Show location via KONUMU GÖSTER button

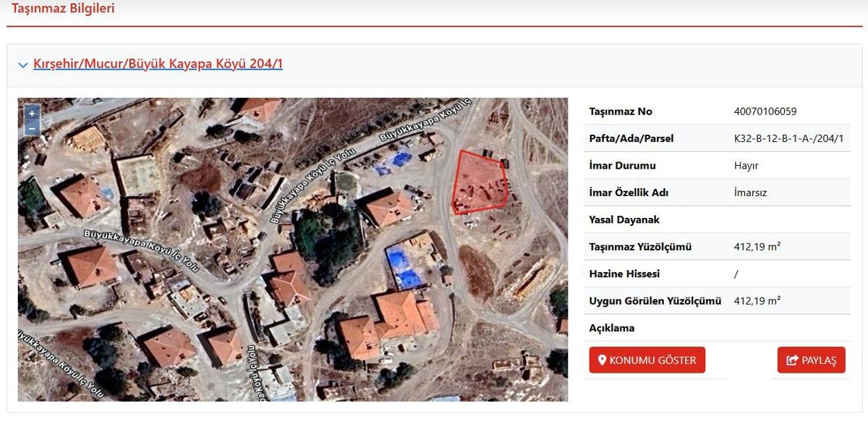[647, 360]
